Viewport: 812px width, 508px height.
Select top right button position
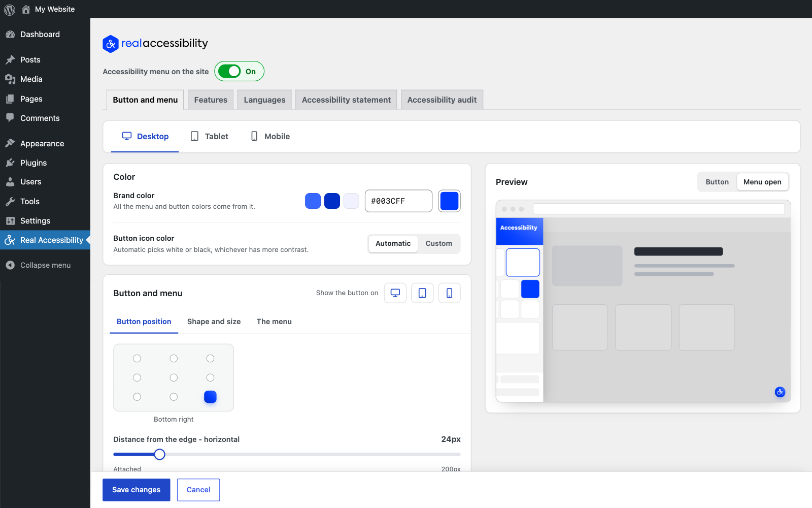[210, 359]
